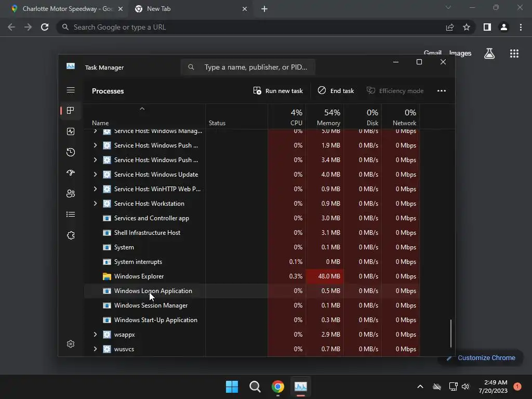Expand Service Host: Windows Update row

[95, 175]
